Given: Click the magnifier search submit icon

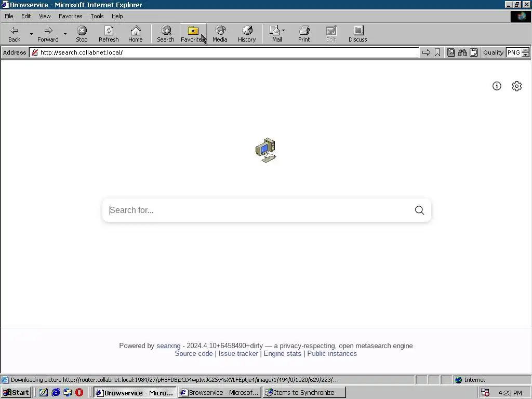Looking at the screenshot, I should tap(419, 210).
